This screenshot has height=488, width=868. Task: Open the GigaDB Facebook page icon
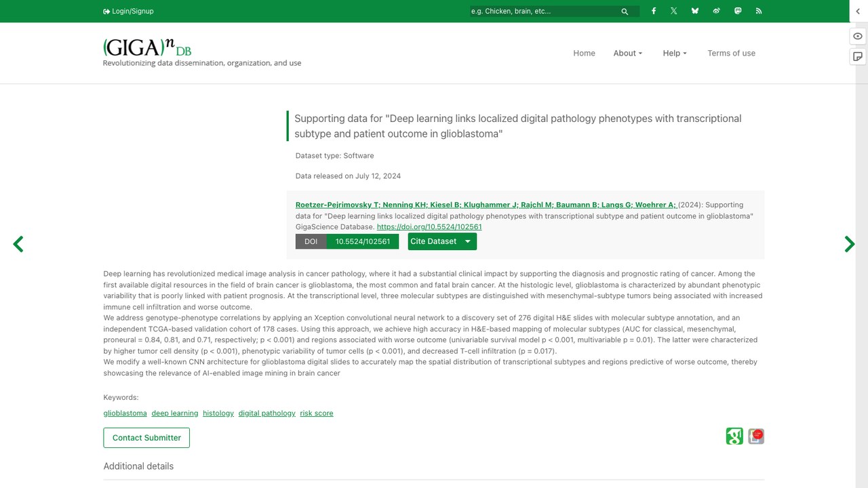click(654, 11)
